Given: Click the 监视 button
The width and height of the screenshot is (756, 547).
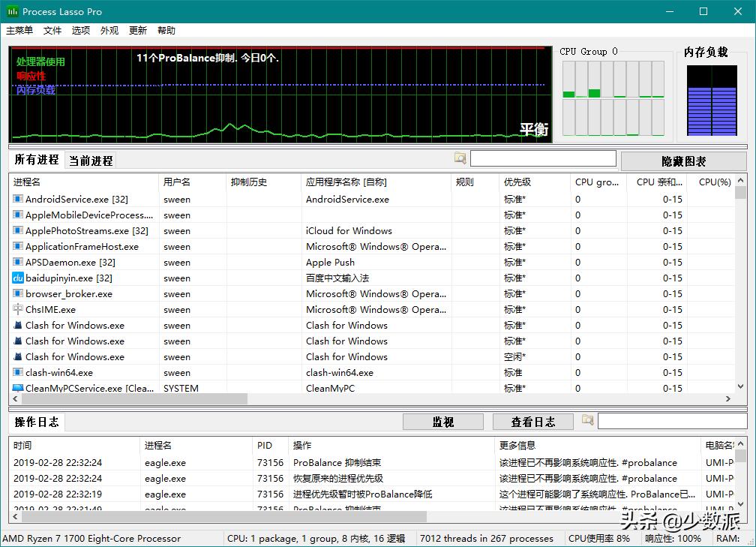Looking at the screenshot, I should click(x=442, y=421).
